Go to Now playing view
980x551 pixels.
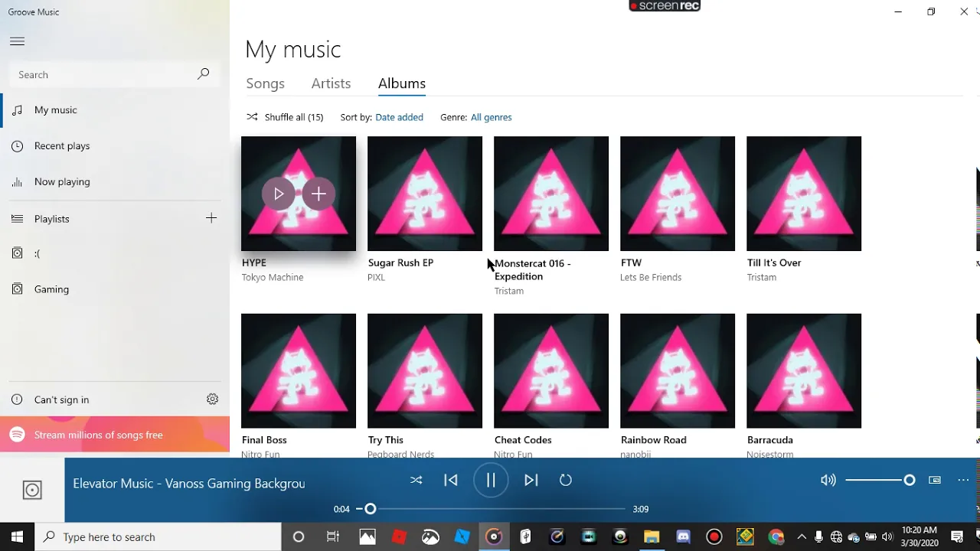(x=115, y=181)
